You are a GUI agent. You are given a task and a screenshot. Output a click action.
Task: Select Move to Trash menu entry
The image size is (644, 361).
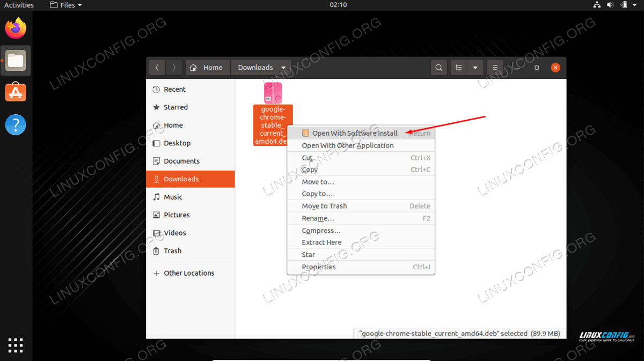coord(361,206)
